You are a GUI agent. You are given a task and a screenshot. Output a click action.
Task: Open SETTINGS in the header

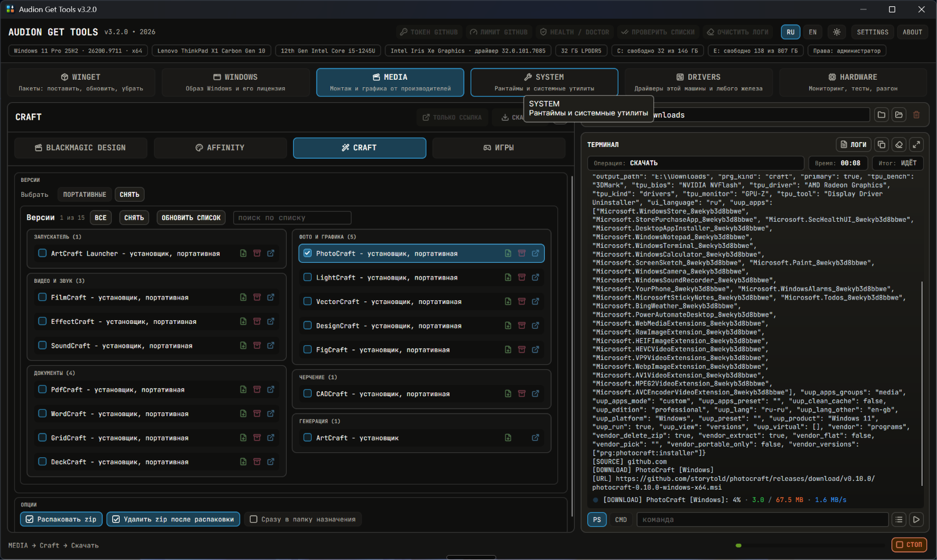point(873,32)
